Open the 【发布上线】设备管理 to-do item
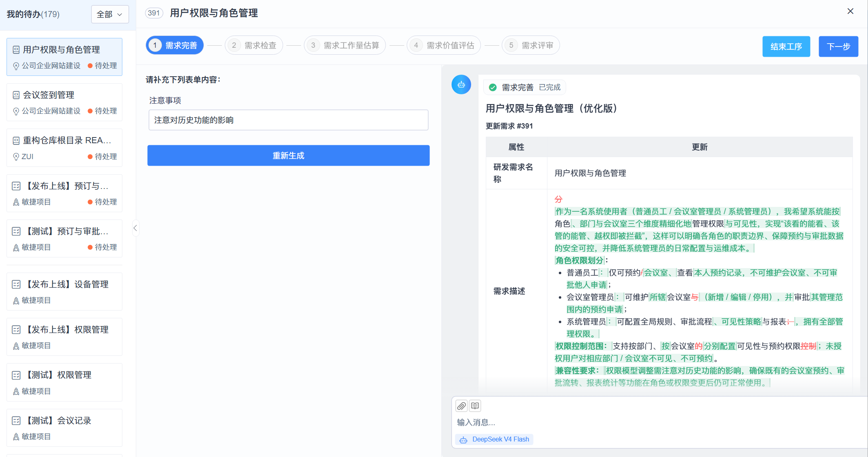 coord(64,292)
